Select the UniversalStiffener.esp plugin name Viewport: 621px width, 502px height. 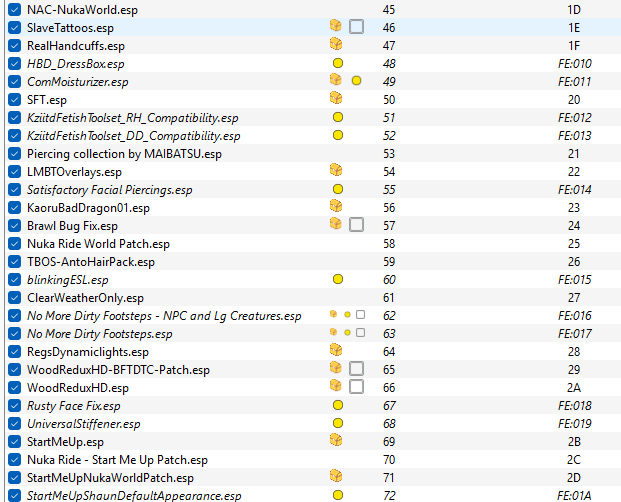tap(84, 424)
